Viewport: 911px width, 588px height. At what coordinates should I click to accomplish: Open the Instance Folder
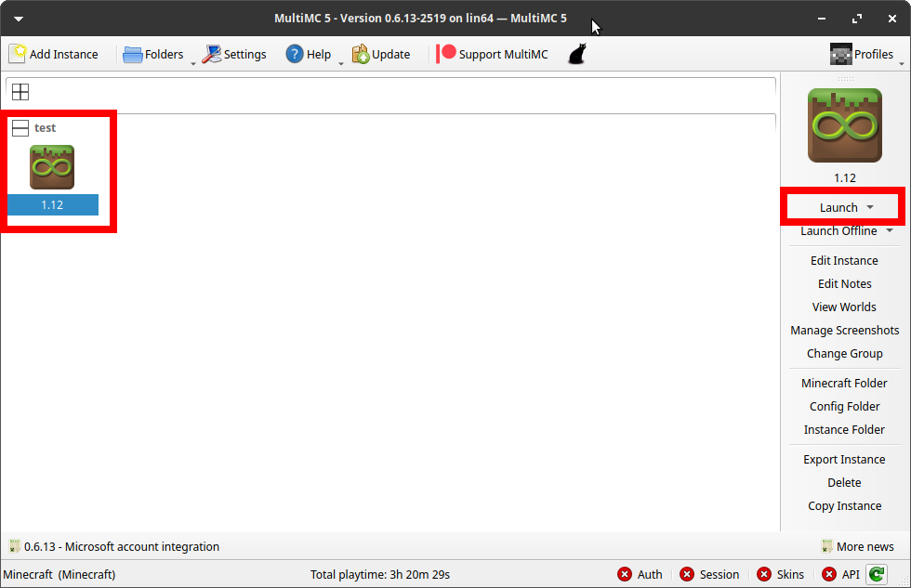(844, 429)
